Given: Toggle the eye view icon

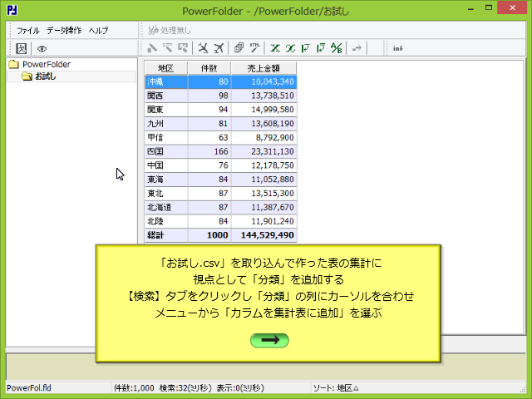Looking at the screenshot, I should [42, 48].
